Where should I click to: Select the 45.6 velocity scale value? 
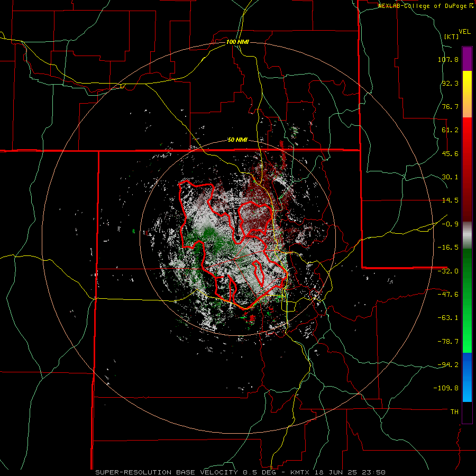point(450,153)
